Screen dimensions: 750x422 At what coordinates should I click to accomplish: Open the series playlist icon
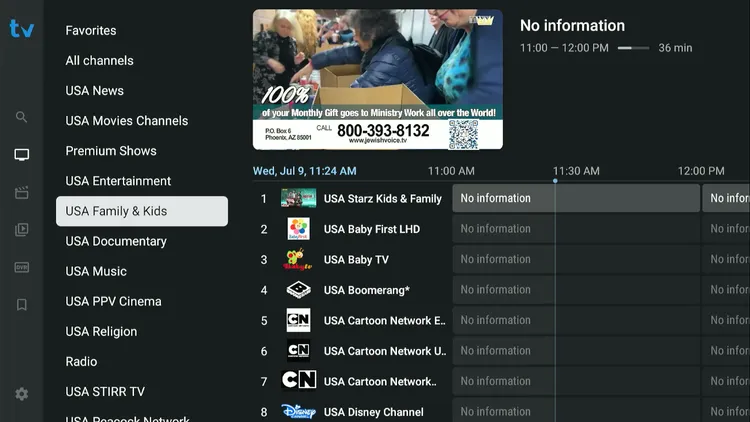pos(22,230)
